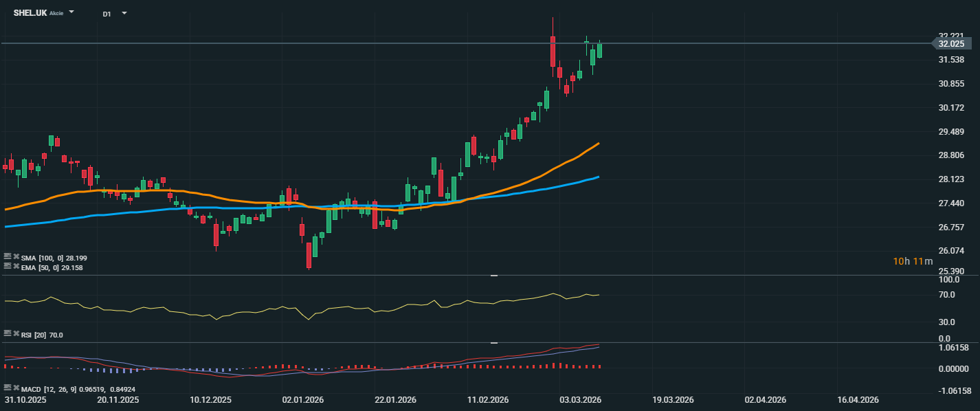
Task: Click the RSI panel resize handle
Action: [x=493, y=276]
